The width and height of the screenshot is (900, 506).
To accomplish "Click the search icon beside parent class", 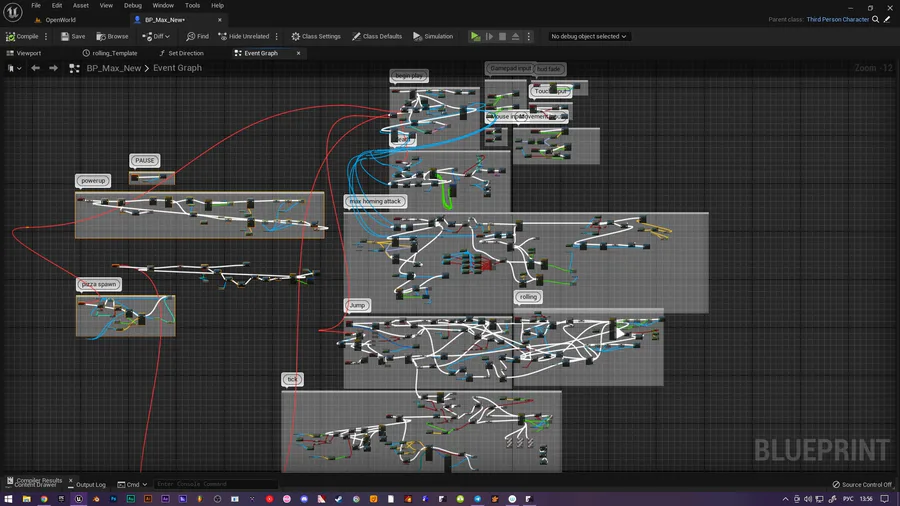I will pyautogui.click(x=875, y=20).
